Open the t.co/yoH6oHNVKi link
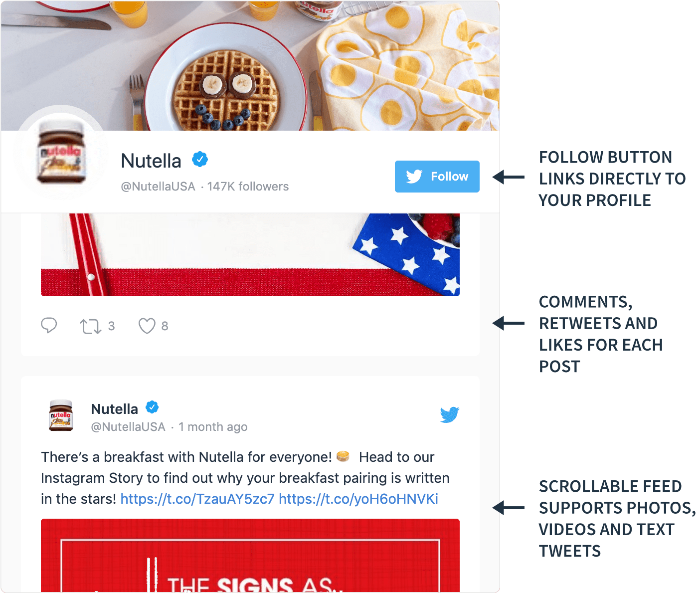Viewport: 700px width, 593px height. (358, 499)
